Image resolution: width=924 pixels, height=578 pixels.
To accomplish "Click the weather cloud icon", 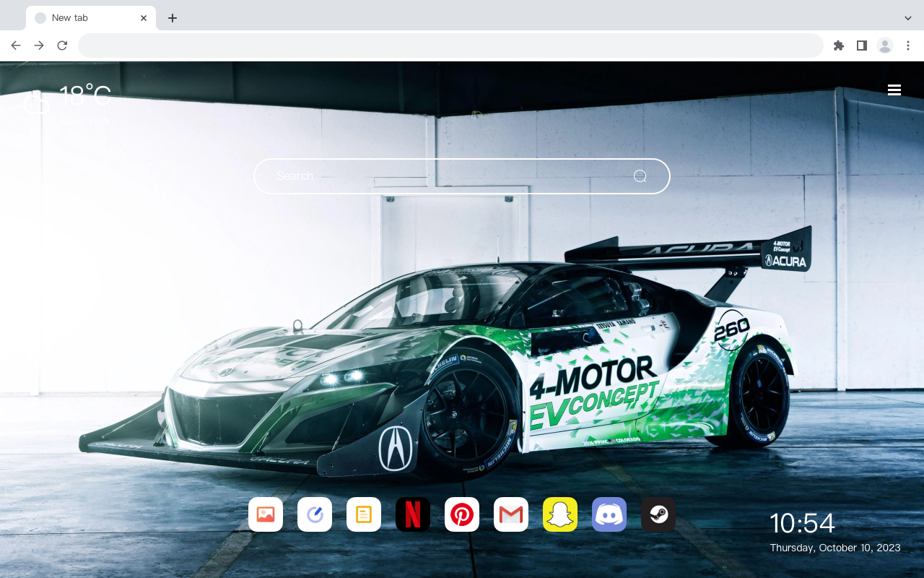I will (x=36, y=103).
